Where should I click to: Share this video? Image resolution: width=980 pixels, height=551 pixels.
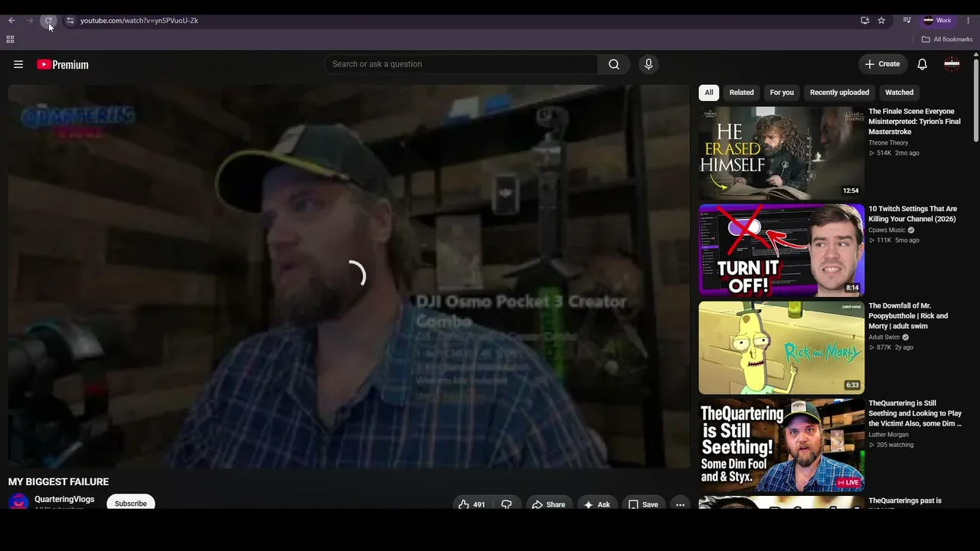pyautogui.click(x=548, y=504)
